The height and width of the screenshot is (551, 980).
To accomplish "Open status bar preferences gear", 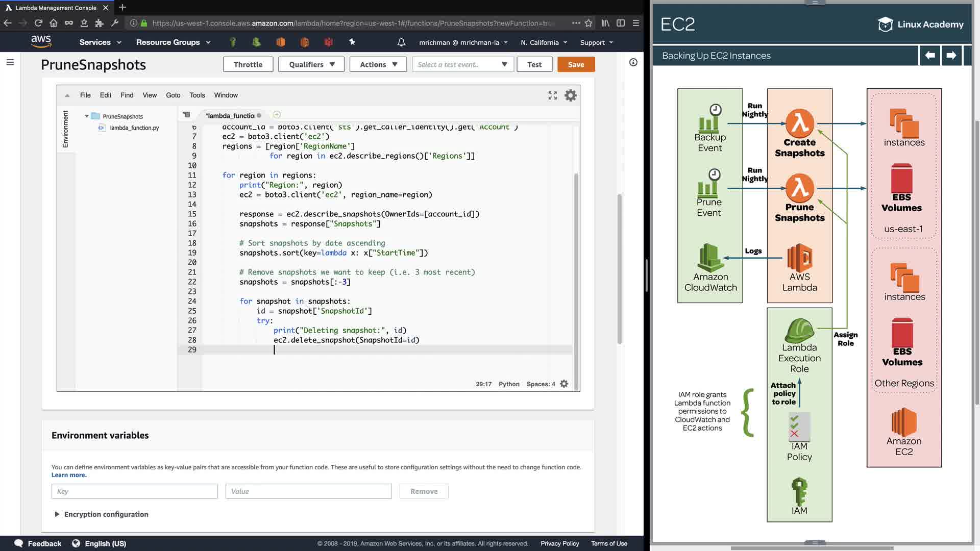I will pyautogui.click(x=564, y=384).
